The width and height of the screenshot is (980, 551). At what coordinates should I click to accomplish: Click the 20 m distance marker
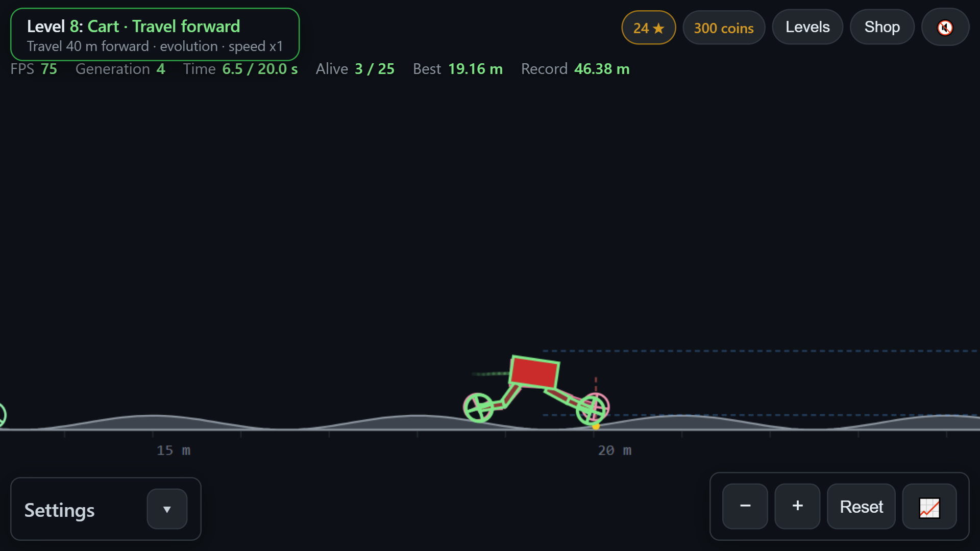615,450
